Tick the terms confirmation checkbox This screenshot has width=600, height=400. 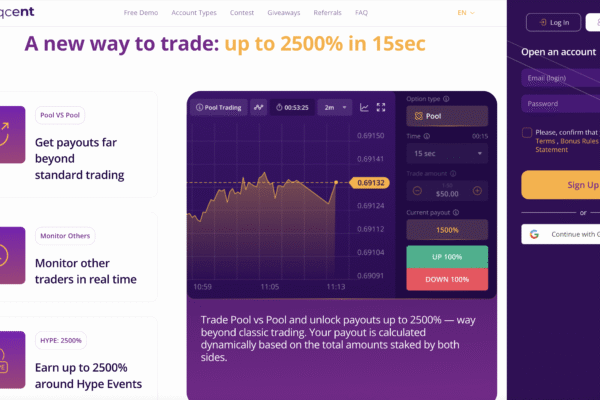click(527, 132)
